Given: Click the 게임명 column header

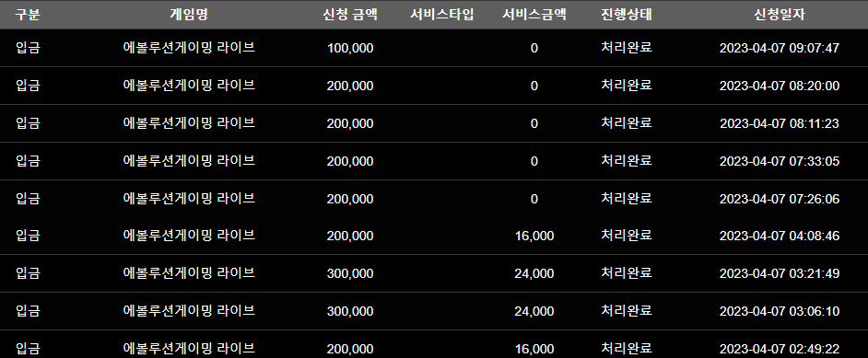Looking at the screenshot, I should (x=189, y=15).
